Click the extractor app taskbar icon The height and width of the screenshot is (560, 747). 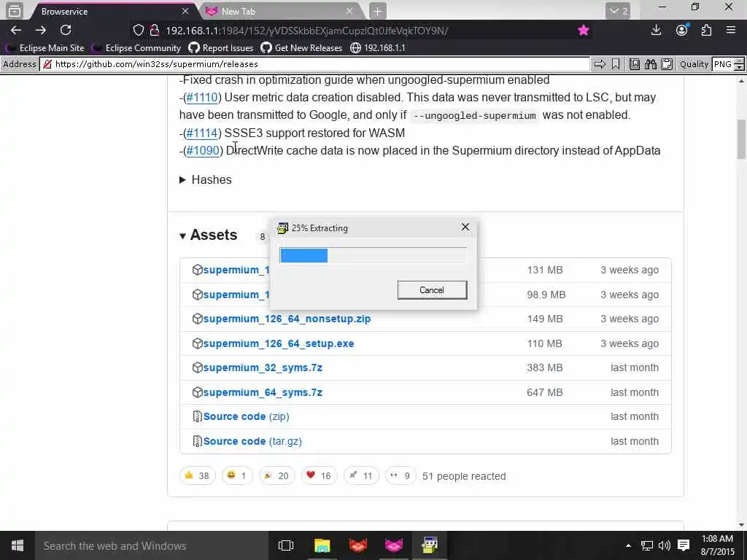[429, 545]
